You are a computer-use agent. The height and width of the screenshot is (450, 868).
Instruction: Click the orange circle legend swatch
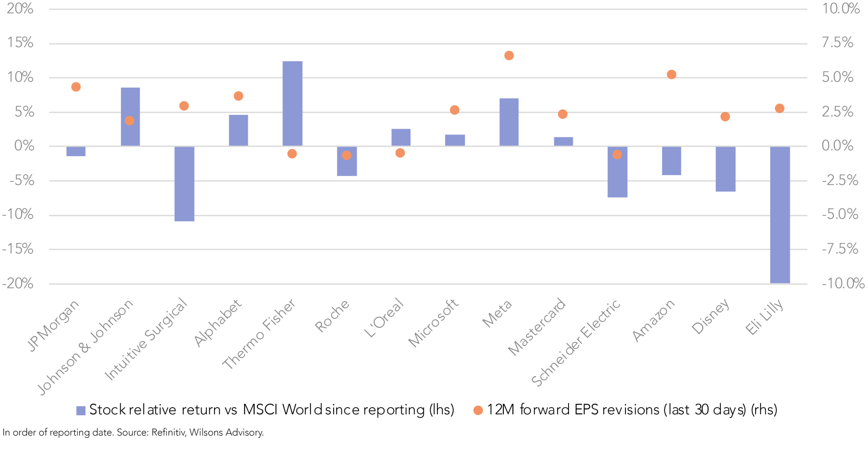click(x=478, y=410)
